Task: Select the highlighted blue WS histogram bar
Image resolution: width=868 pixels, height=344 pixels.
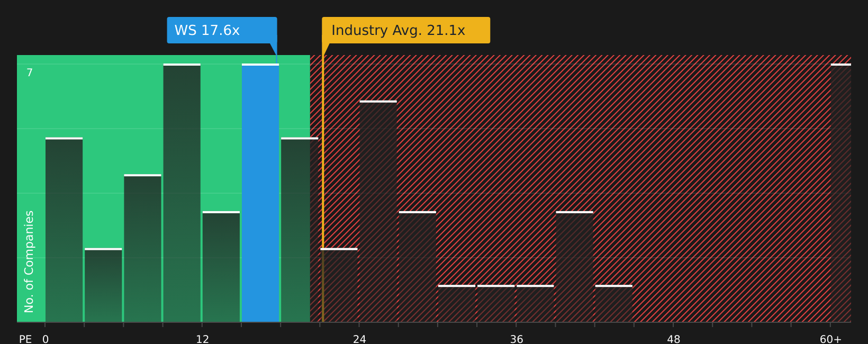Action: click(260, 193)
